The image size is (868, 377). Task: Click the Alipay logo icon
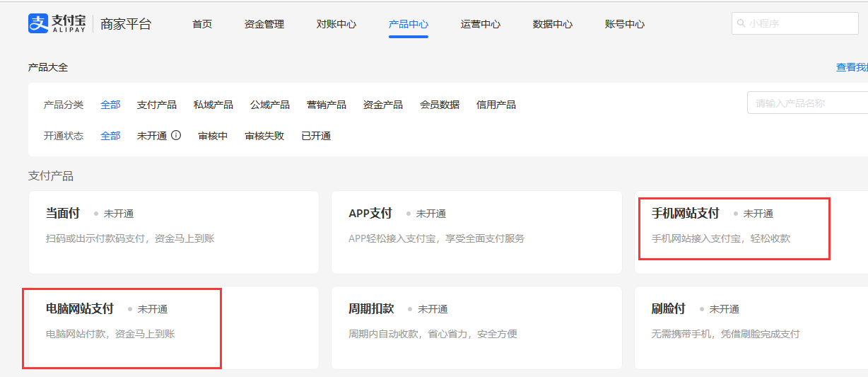(x=37, y=23)
